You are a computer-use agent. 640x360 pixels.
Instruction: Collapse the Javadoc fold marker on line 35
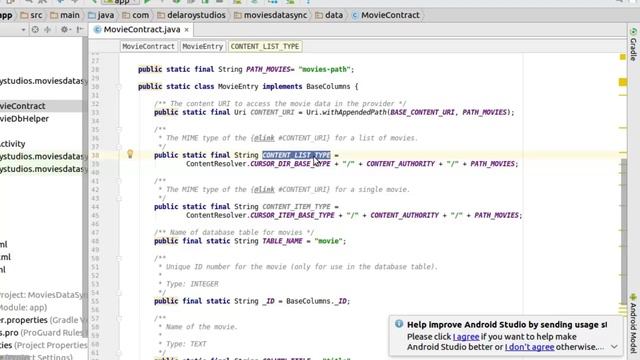point(118,129)
